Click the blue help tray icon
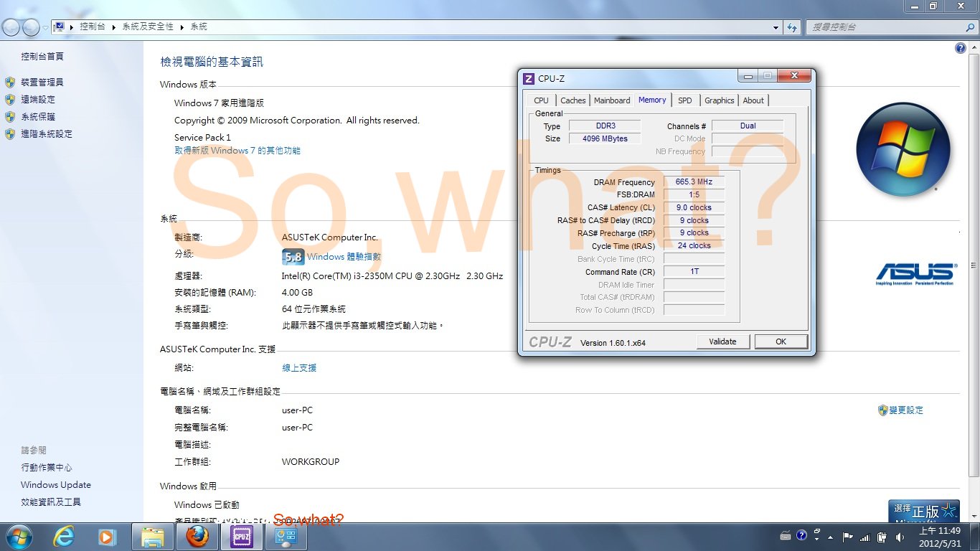This screenshot has width=980, height=551. 801,535
